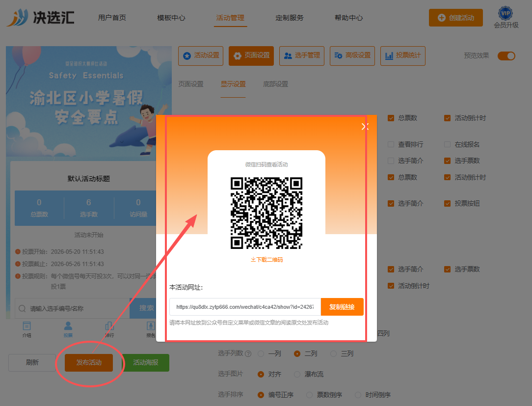Open 定制服务 in top navigation
The height and width of the screenshot is (406, 532).
[x=290, y=18]
